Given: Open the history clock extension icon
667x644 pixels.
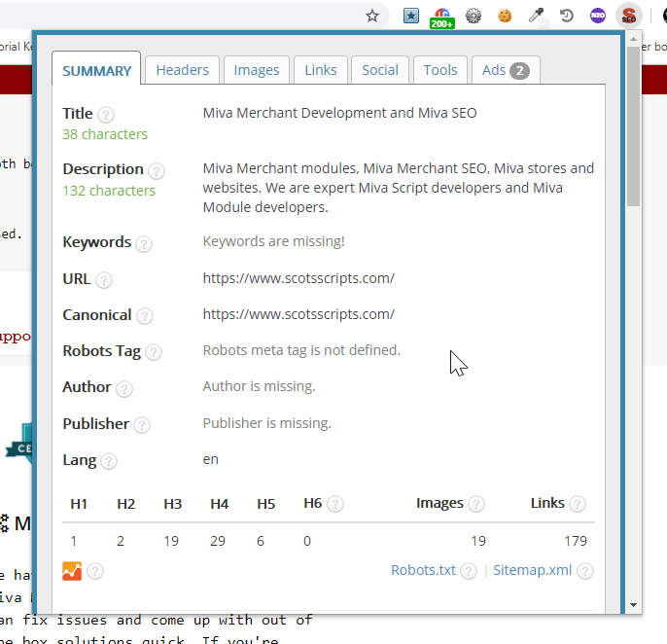Looking at the screenshot, I should coord(567,16).
